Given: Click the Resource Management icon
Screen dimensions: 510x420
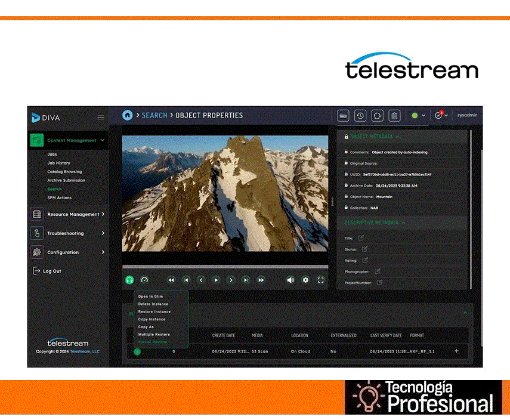Looking at the screenshot, I should pos(37,214).
